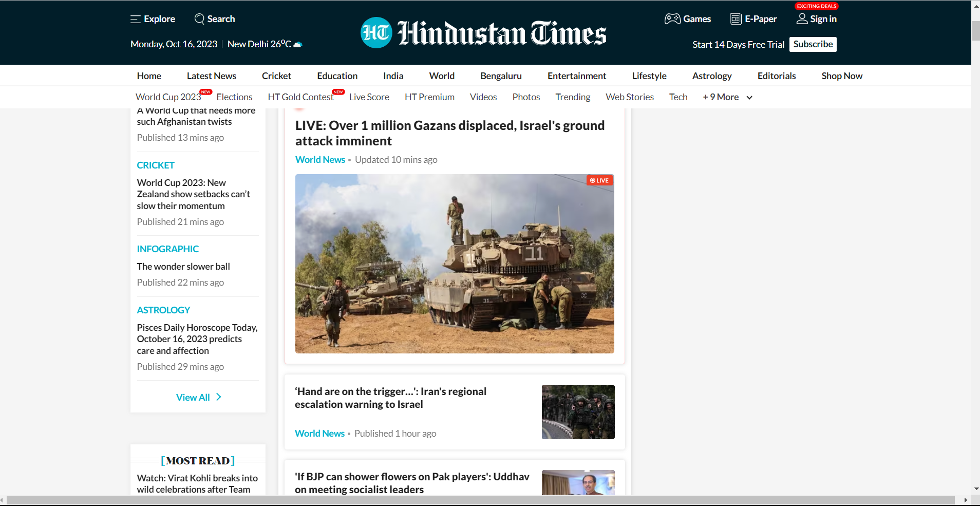Viewport: 980px width, 506px height.
Task: Open the Explore hamburger menu icon
Action: pyautogui.click(x=136, y=19)
